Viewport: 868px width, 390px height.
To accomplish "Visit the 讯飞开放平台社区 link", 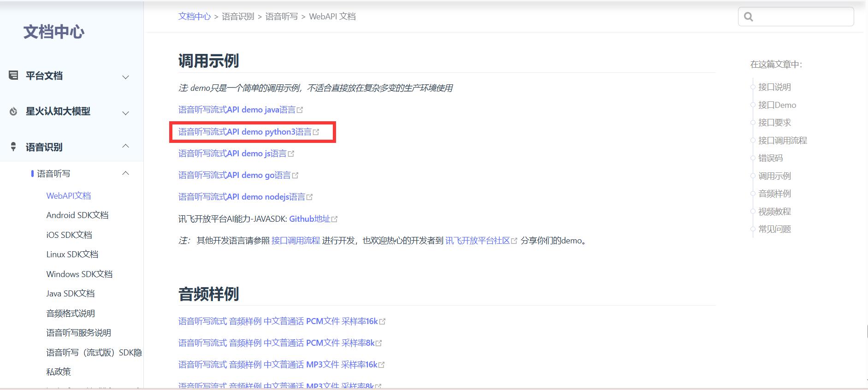I will [x=478, y=241].
